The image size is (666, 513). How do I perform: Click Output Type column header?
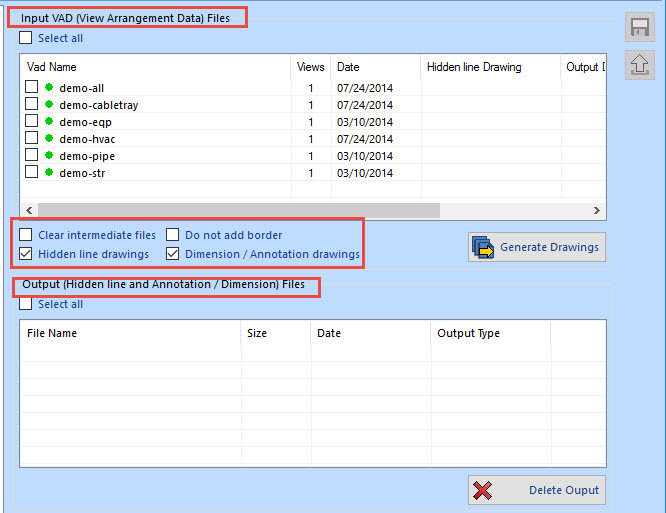(468, 333)
